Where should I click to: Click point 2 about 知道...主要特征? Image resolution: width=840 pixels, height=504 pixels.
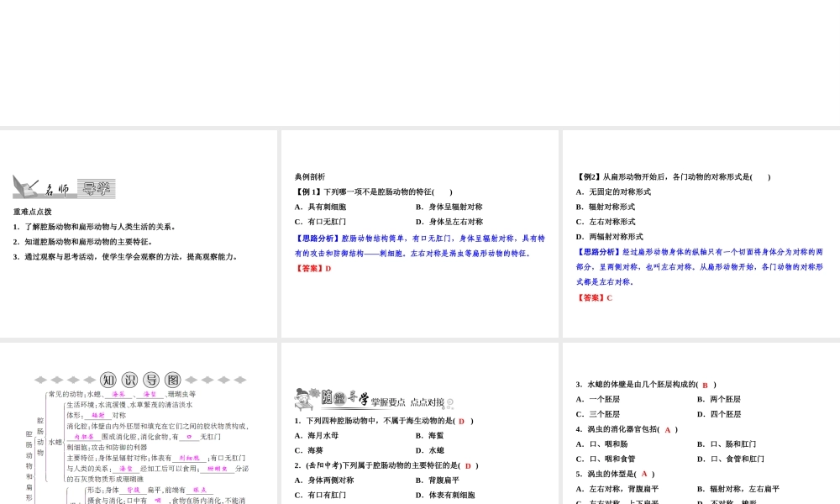(x=83, y=242)
